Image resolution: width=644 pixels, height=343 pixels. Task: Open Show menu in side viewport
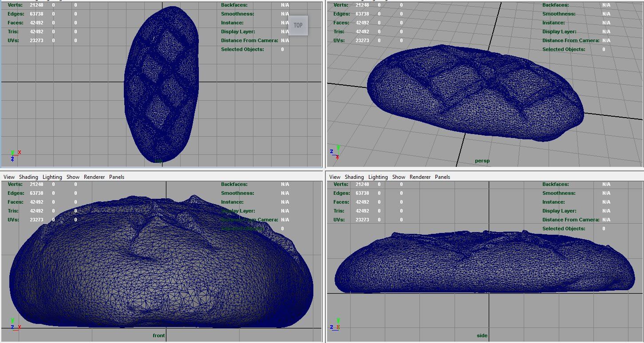399,177
